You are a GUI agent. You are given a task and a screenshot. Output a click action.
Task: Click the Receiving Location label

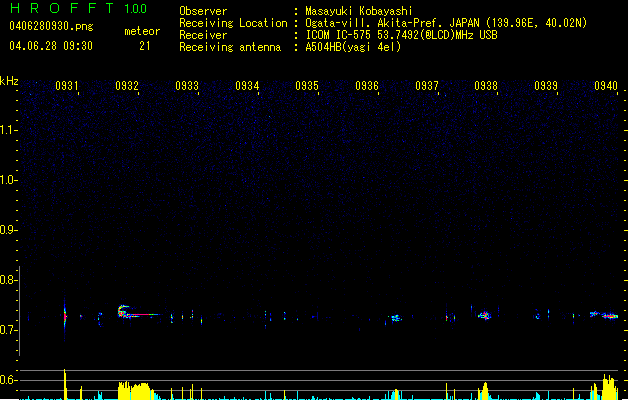[x=233, y=23]
